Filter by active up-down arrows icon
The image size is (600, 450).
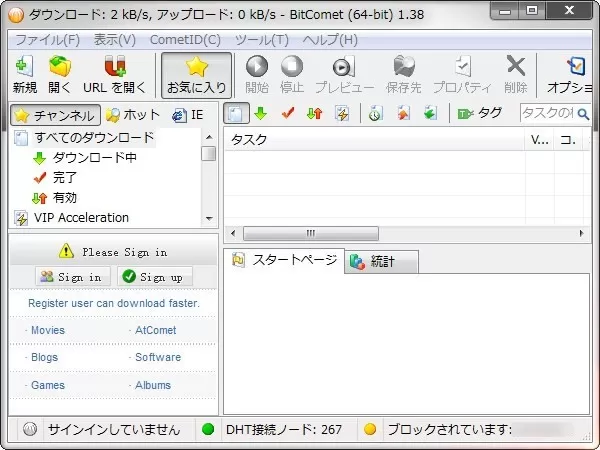315,113
